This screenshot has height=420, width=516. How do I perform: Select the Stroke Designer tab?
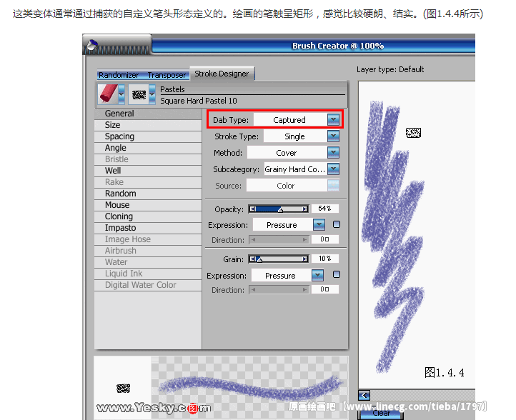coord(222,74)
